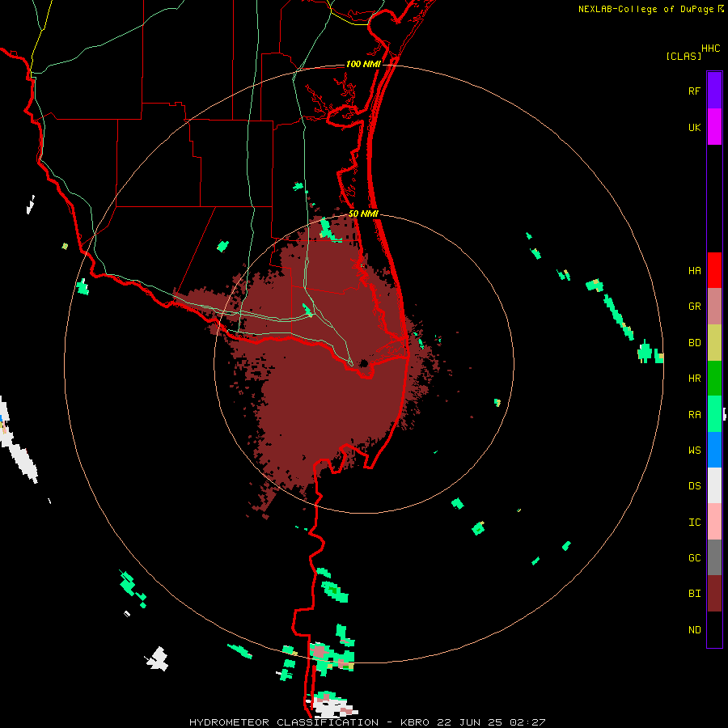The width and height of the screenshot is (728, 728).
Task: Click the 'HYDROMETEOR CLASSIFICATION - KBRO' title text
Action: 312,722
